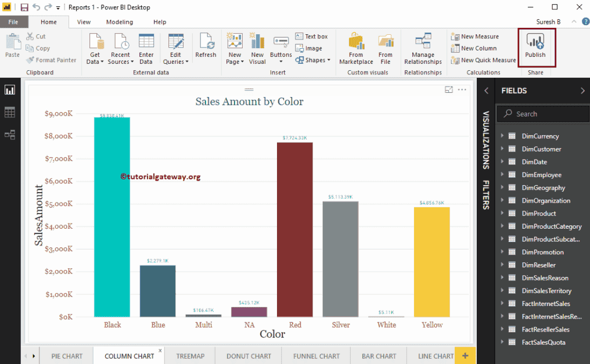Click Cut in Clipboard group
This screenshot has width=590, height=364.
coord(36,37)
